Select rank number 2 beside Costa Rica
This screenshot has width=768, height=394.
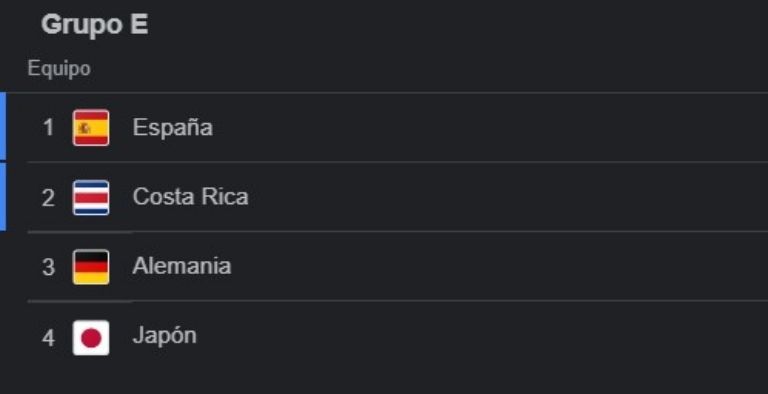coord(48,198)
